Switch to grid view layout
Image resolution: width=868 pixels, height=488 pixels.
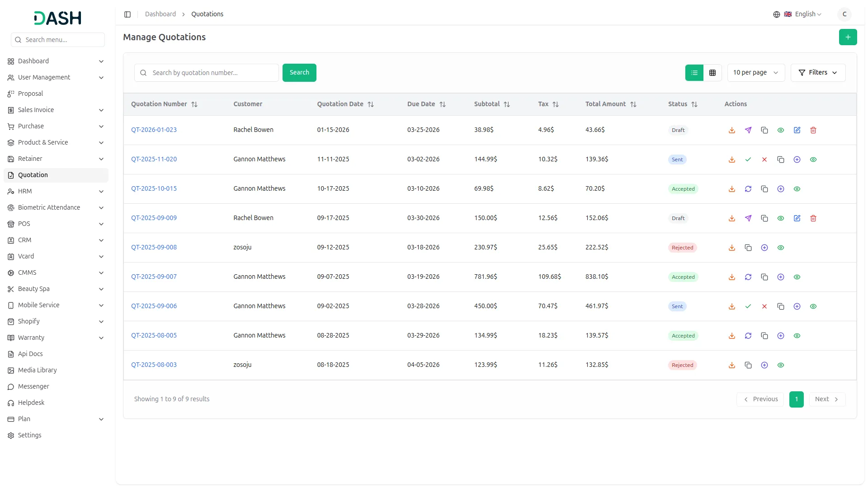click(x=712, y=73)
